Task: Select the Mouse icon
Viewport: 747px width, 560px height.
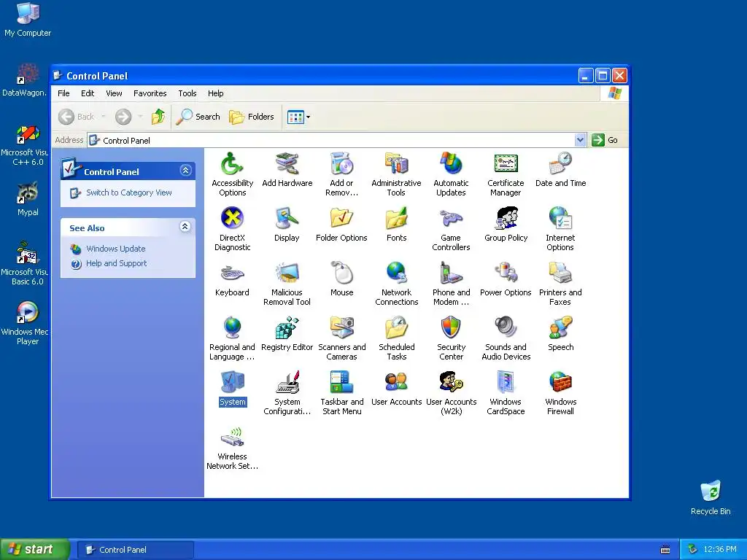Action: click(341, 279)
